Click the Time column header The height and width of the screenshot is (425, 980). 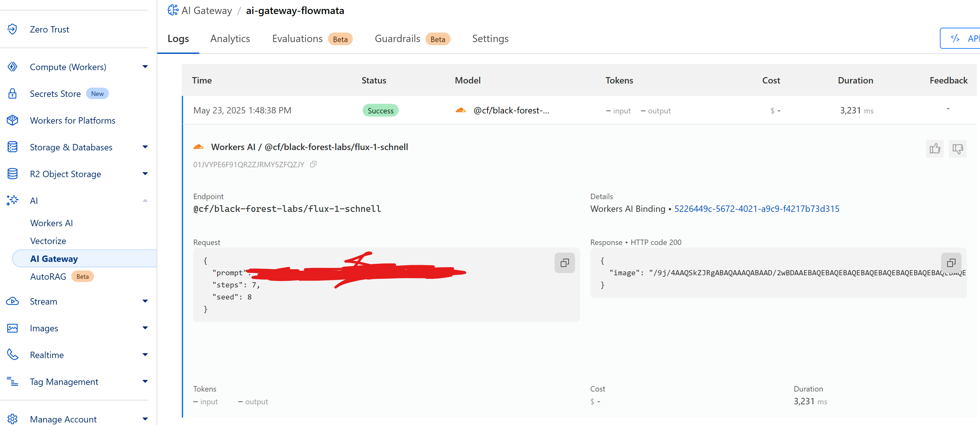tap(202, 80)
